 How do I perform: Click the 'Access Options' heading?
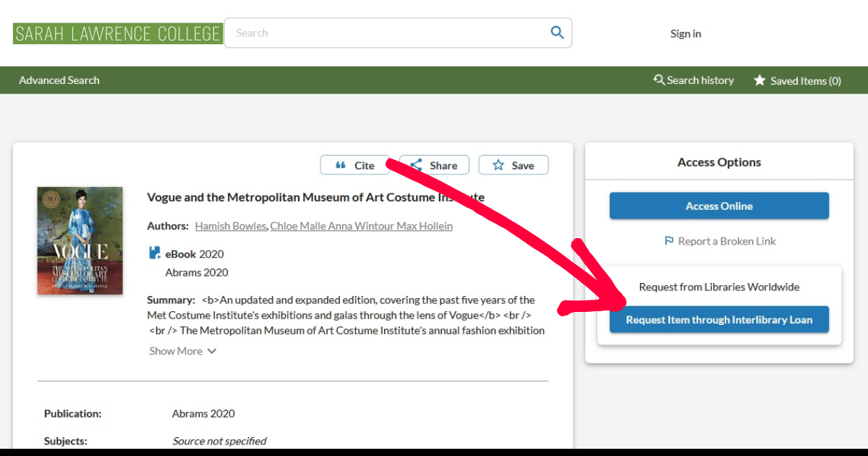point(719,162)
